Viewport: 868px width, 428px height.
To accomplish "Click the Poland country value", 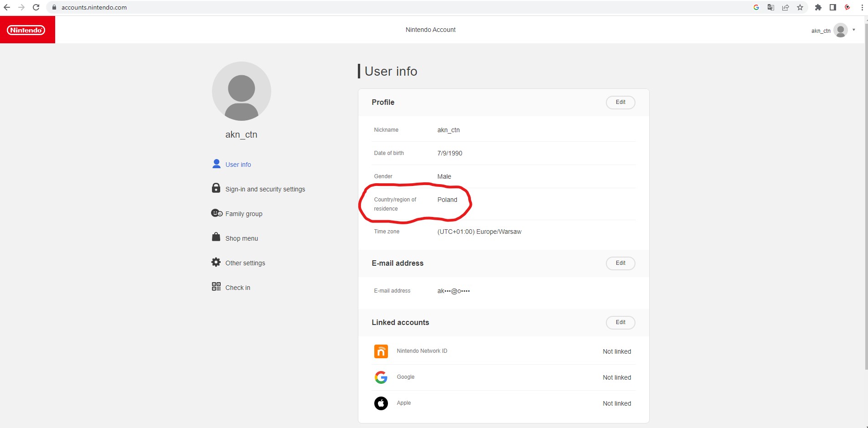I will (x=447, y=200).
